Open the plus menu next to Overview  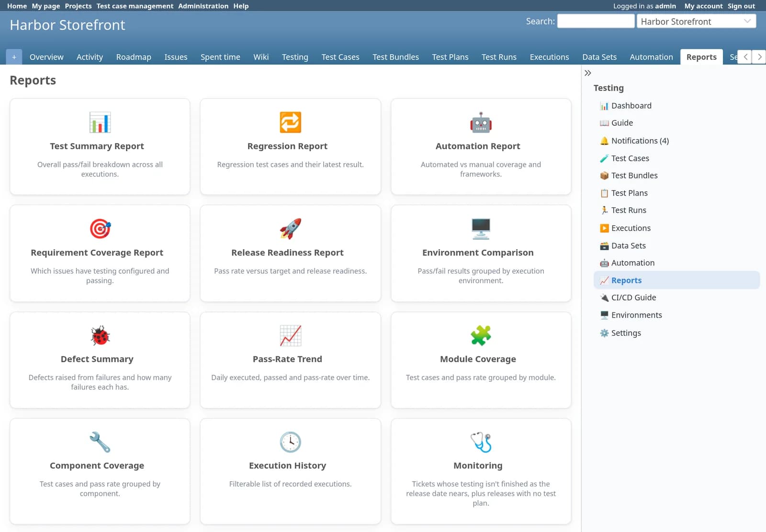[x=14, y=57]
